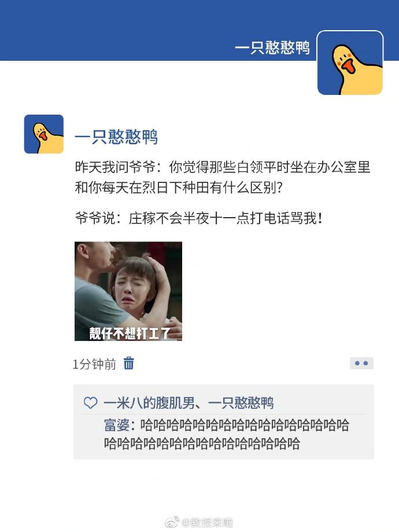The image size is (399, 532).
Task: Click the @教授来啦 watermark text
Action: (x=208, y=522)
